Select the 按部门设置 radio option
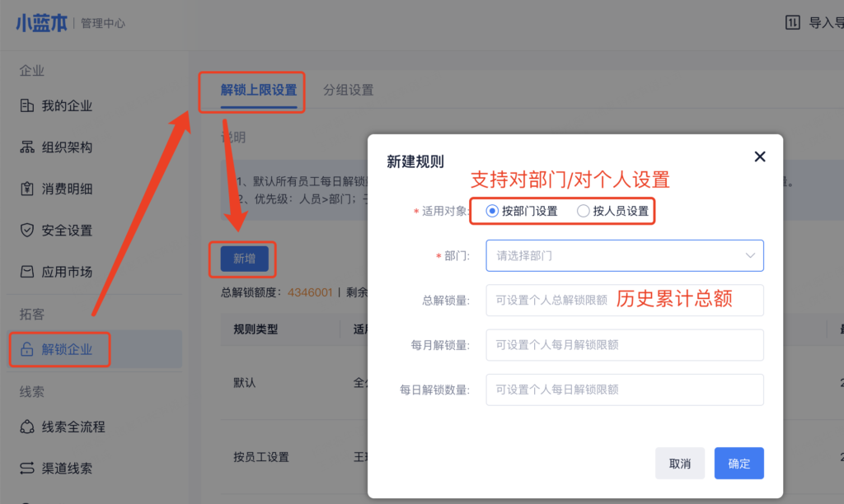 [492, 211]
